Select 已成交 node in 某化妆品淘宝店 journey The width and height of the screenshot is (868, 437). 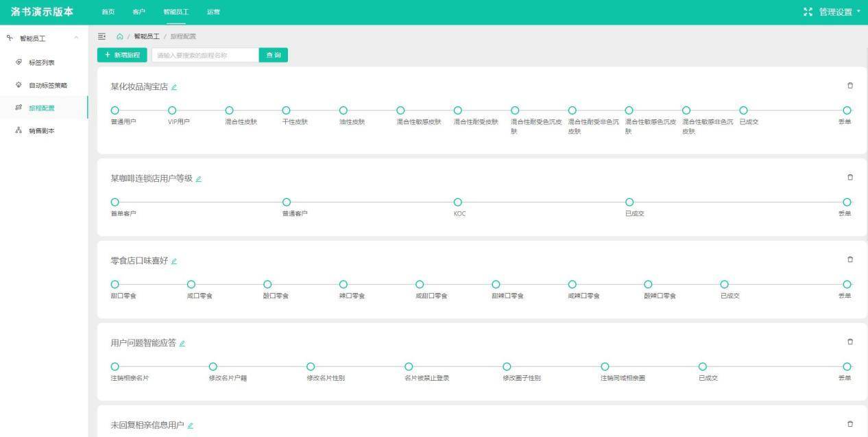[x=743, y=110]
